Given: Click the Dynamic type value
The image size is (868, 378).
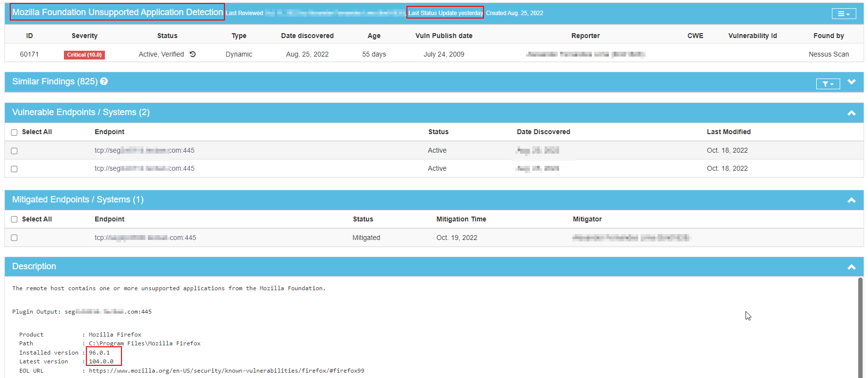Looking at the screenshot, I should coord(239,54).
